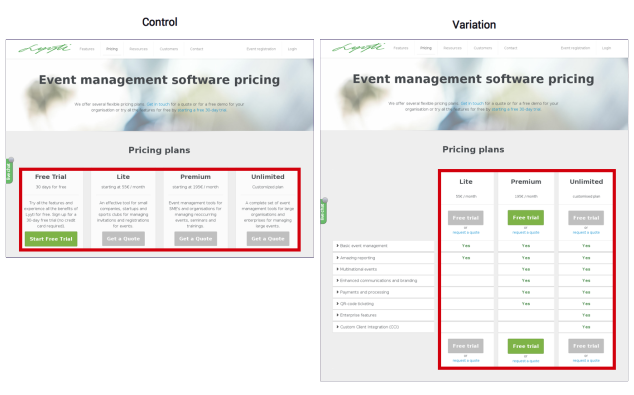The width and height of the screenshot is (634, 395).
Task: Click bottom gray Free trial under Unlimited
Action: [x=586, y=346]
